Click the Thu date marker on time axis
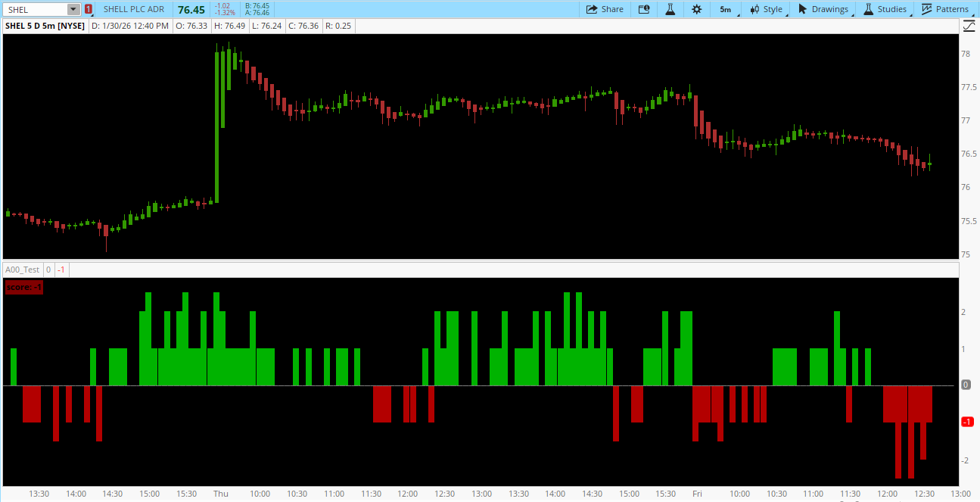This screenshot has width=980, height=502. [x=220, y=494]
